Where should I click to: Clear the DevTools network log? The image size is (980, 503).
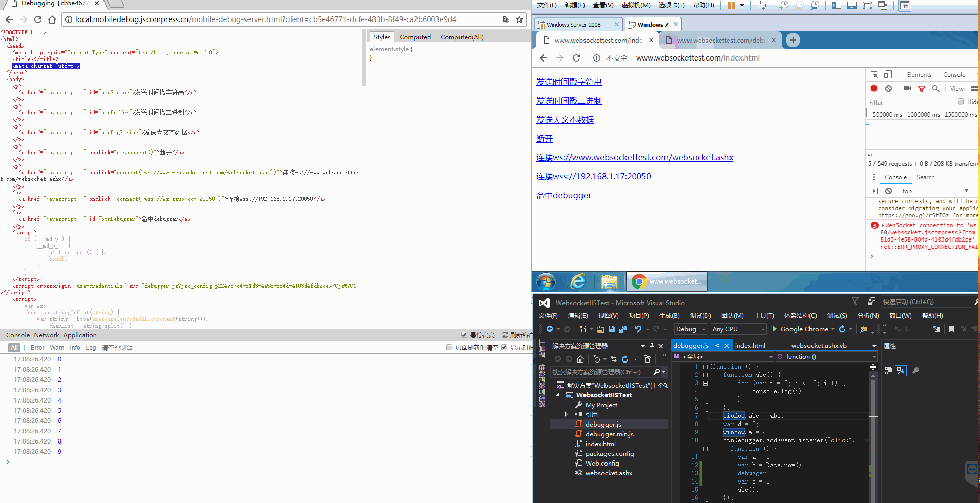(x=888, y=88)
